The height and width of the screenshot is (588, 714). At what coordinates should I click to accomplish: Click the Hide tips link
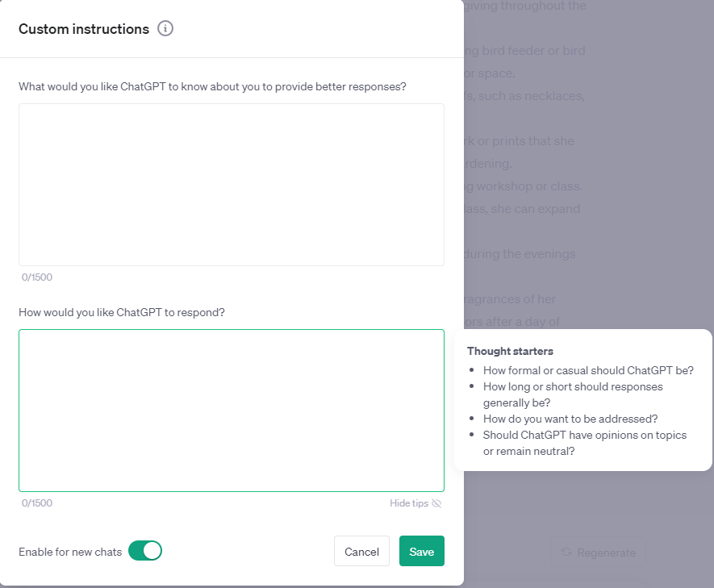(408, 503)
